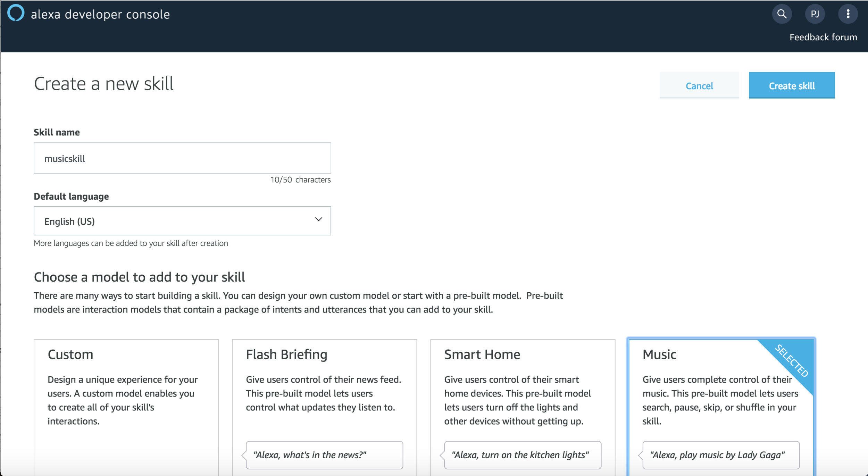This screenshot has height=476, width=868.
Task: Open the PJ user profile avatar
Action: (815, 14)
